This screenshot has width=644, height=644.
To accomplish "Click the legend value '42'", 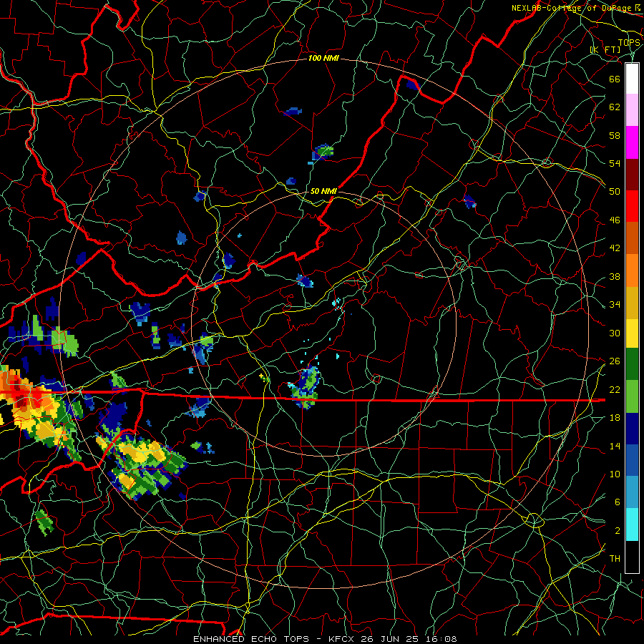I will click(x=615, y=248).
